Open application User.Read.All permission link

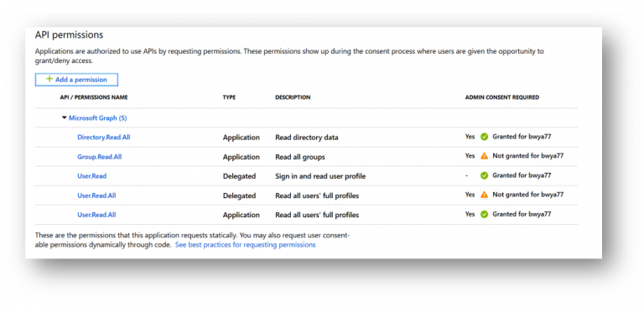click(x=96, y=215)
